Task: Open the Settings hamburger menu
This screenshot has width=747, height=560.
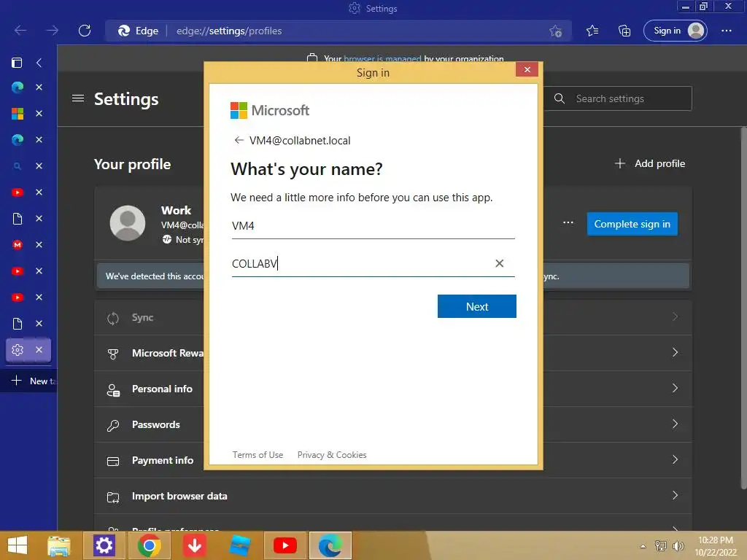Action: click(77, 98)
